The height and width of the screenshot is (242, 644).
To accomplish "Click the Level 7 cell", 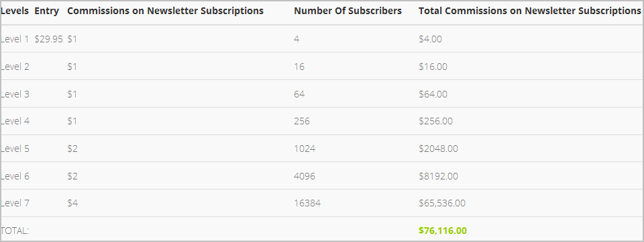I will (15, 203).
